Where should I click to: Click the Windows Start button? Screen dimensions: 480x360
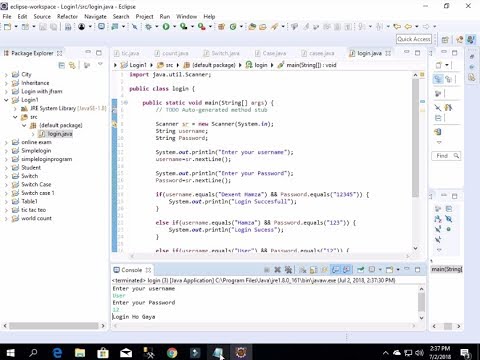(x=10, y=353)
